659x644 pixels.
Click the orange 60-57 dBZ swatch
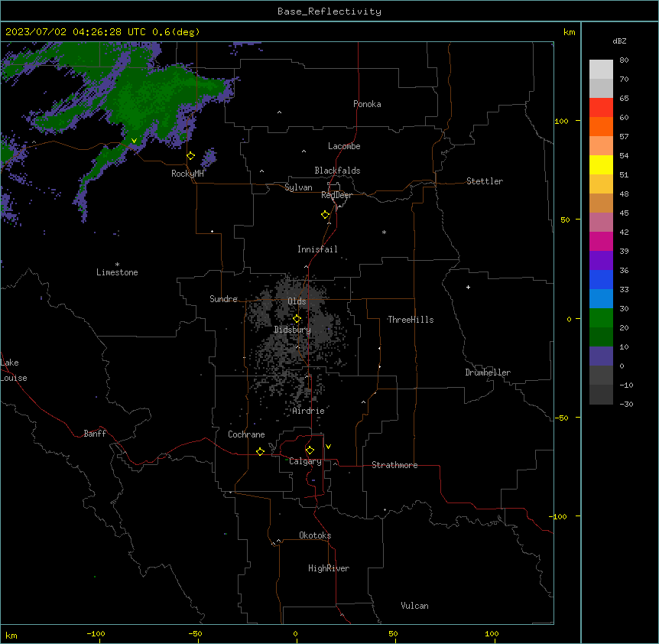point(601,126)
